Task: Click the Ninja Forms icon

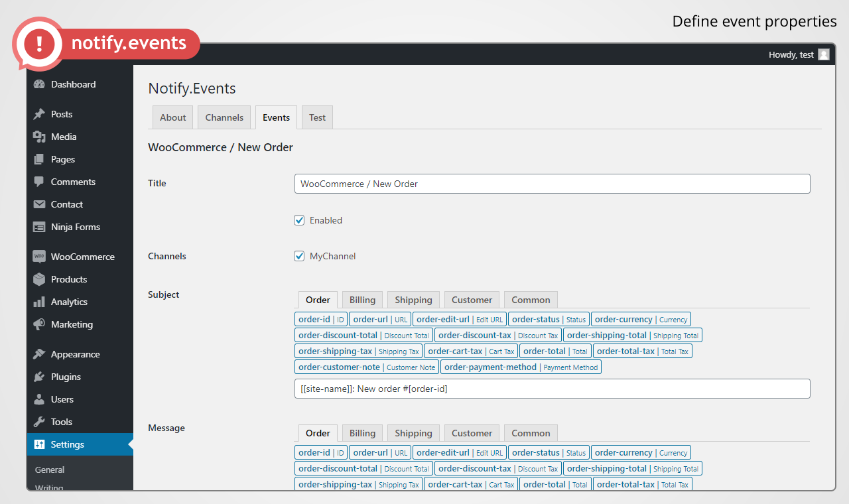Action: point(39,227)
